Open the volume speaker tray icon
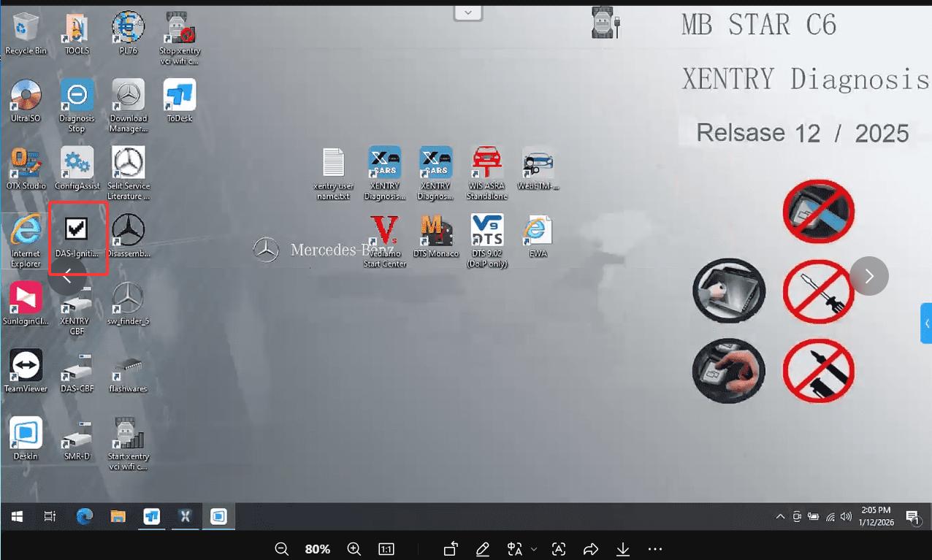Screen dimensions: 932x560 coord(847,517)
